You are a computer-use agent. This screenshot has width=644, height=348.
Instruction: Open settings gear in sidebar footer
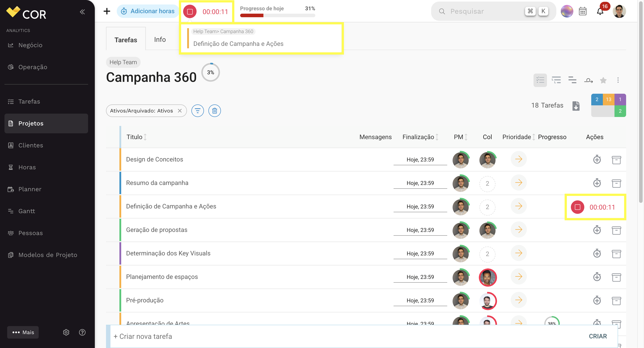(66, 332)
